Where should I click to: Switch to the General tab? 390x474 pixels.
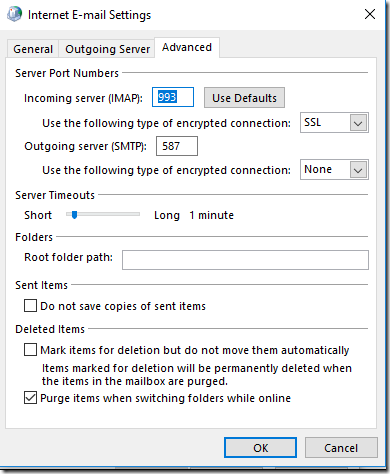pos(33,49)
